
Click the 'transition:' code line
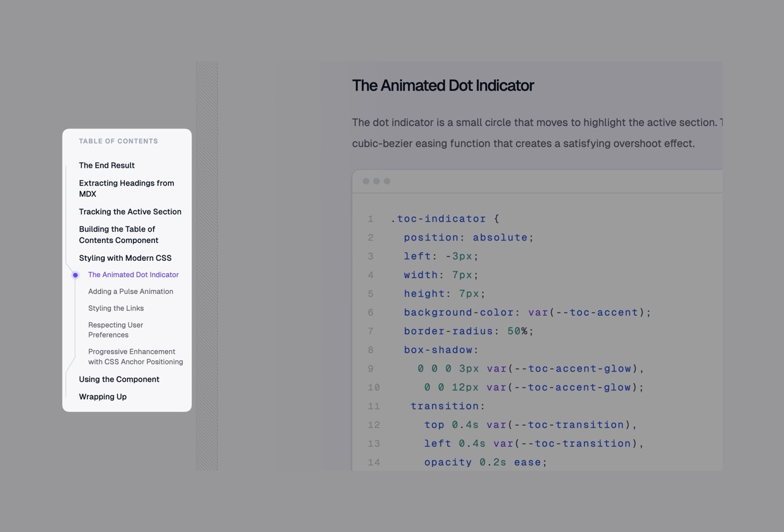point(448,406)
